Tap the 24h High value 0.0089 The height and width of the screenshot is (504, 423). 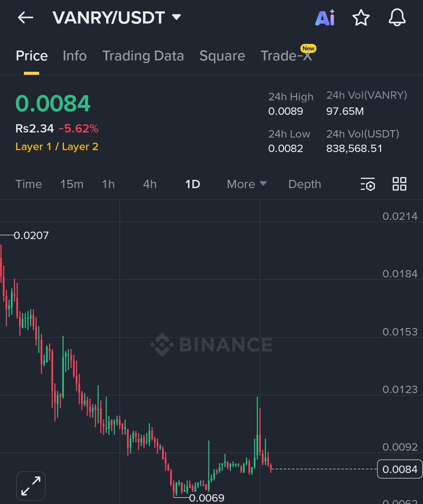point(286,111)
